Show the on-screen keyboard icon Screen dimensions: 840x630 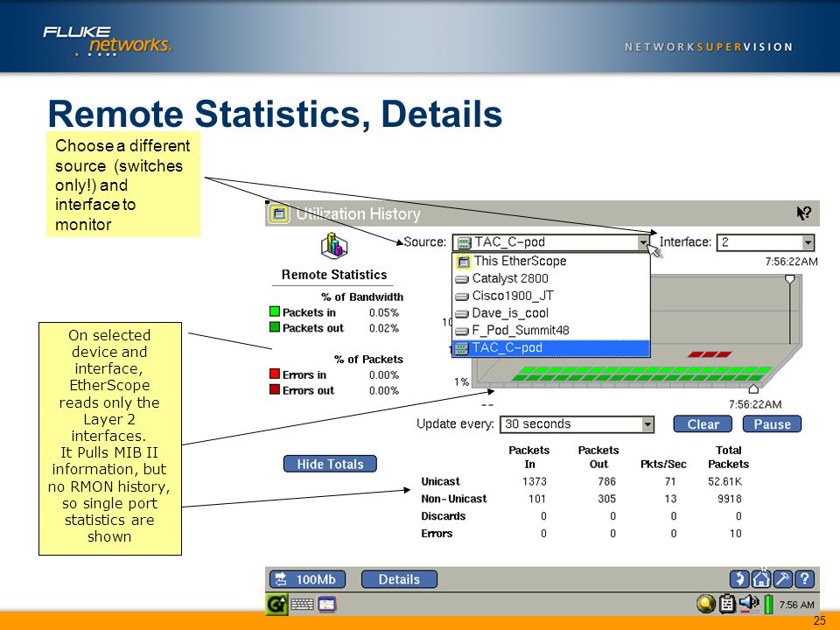[x=302, y=605]
